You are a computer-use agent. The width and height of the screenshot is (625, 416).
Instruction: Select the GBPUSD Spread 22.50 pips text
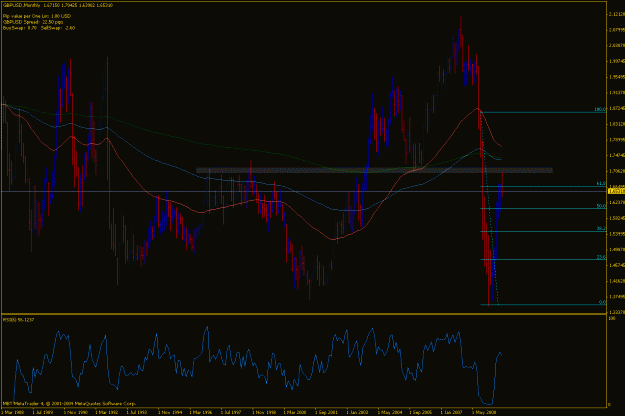(33, 22)
